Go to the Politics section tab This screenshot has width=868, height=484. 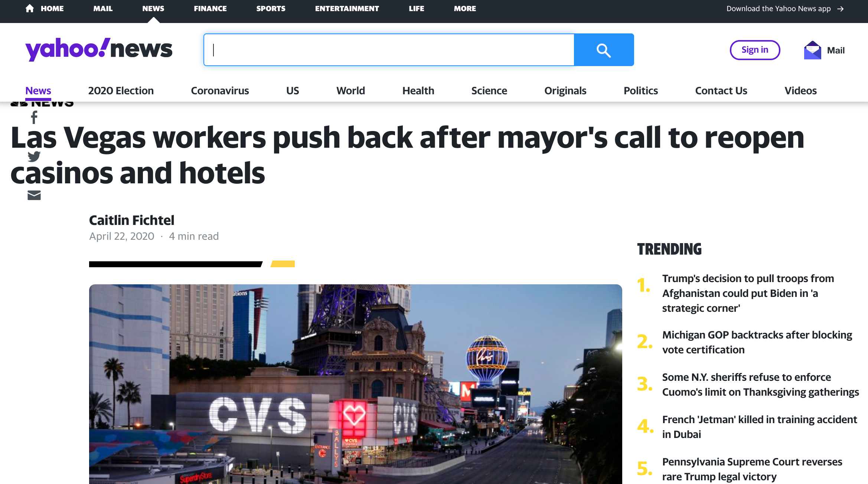click(x=640, y=91)
